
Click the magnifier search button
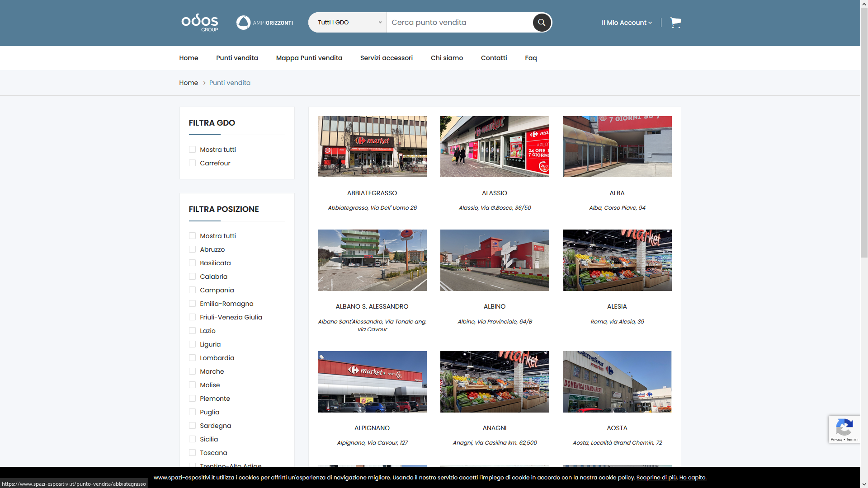click(542, 22)
